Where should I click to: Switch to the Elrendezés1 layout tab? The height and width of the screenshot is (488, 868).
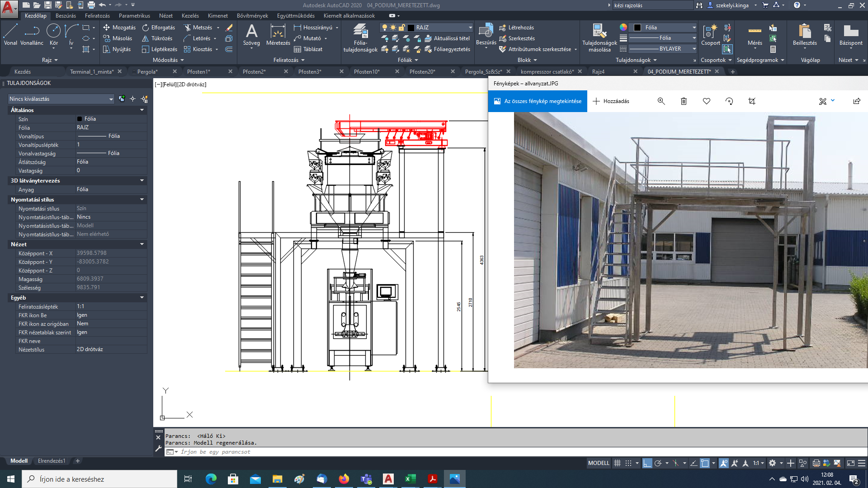(52, 461)
